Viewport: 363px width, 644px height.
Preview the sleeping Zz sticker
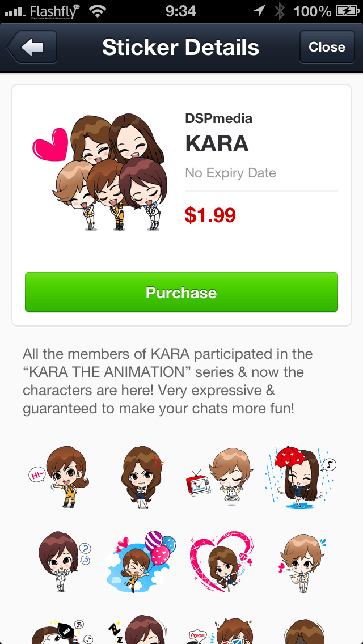point(138,629)
